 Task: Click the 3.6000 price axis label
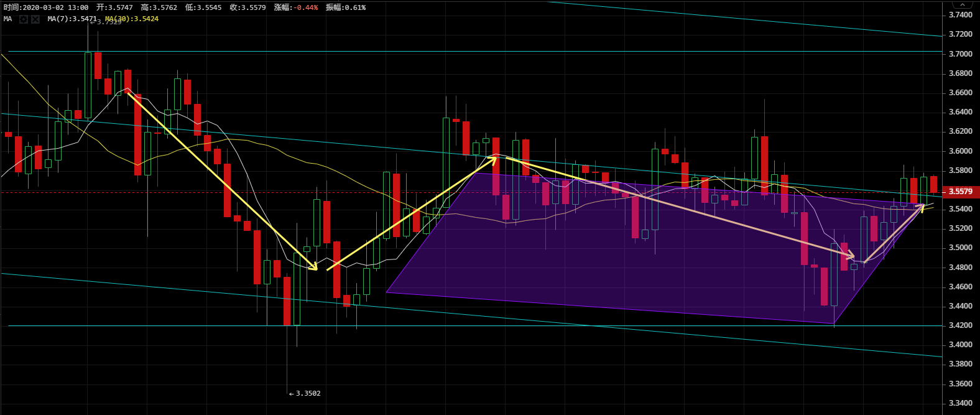click(x=961, y=151)
